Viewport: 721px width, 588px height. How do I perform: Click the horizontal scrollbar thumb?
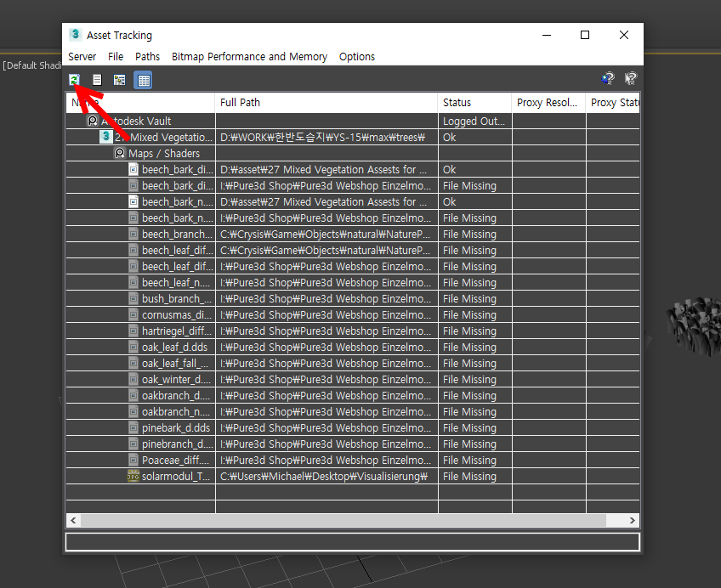(x=343, y=521)
